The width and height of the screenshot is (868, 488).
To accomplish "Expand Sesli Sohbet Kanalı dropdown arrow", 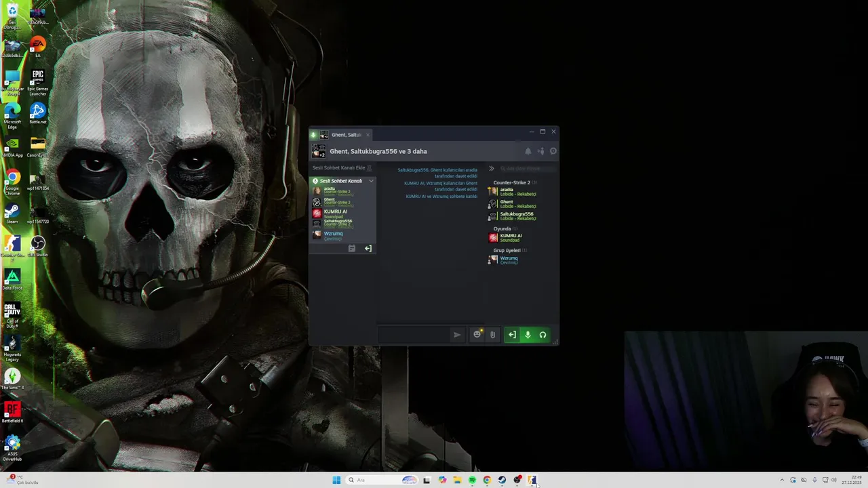I will 371,181.
